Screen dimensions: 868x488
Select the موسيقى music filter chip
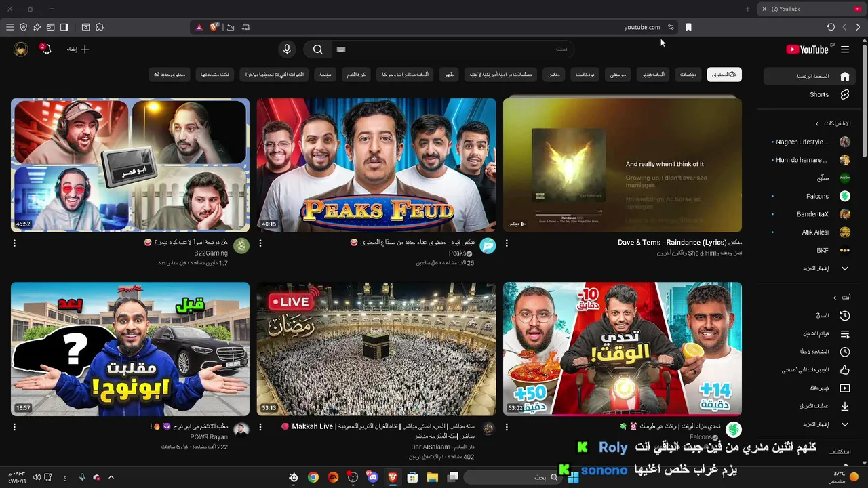tap(618, 75)
